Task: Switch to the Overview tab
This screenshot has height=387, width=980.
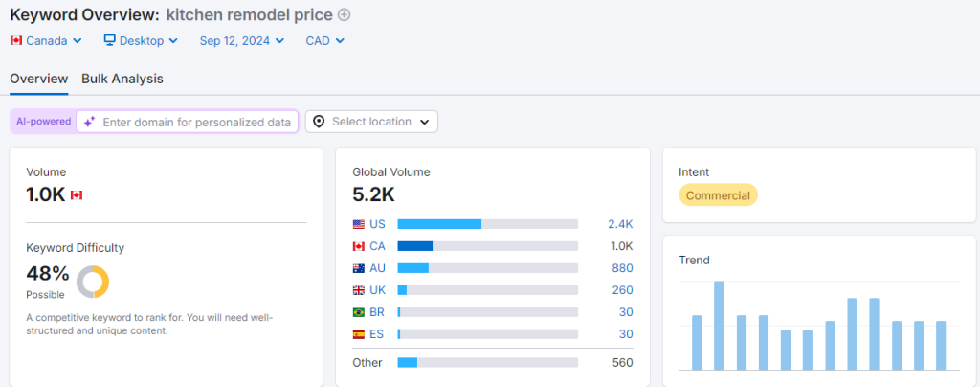Action: 38,79
